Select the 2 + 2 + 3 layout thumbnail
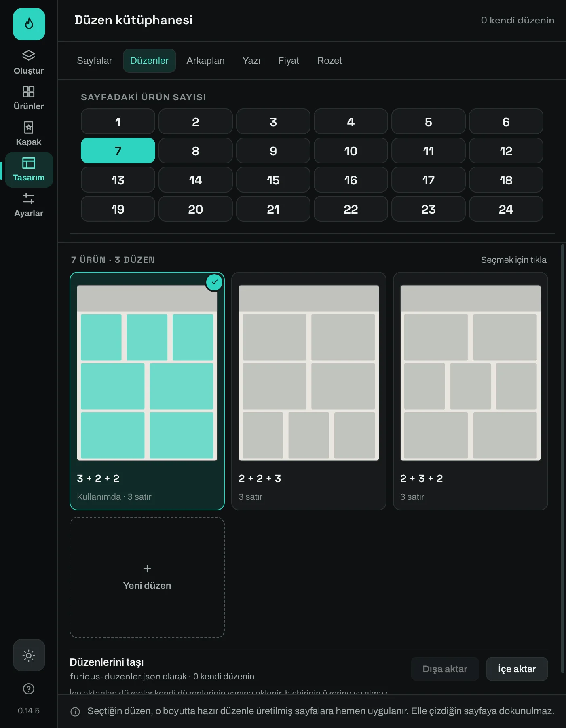 [309, 373]
